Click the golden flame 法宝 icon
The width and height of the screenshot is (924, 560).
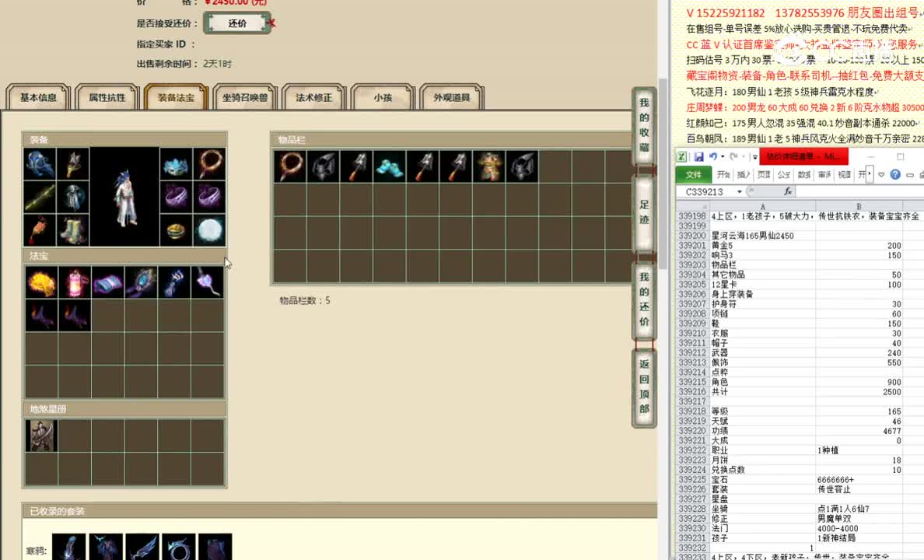(40, 283)
